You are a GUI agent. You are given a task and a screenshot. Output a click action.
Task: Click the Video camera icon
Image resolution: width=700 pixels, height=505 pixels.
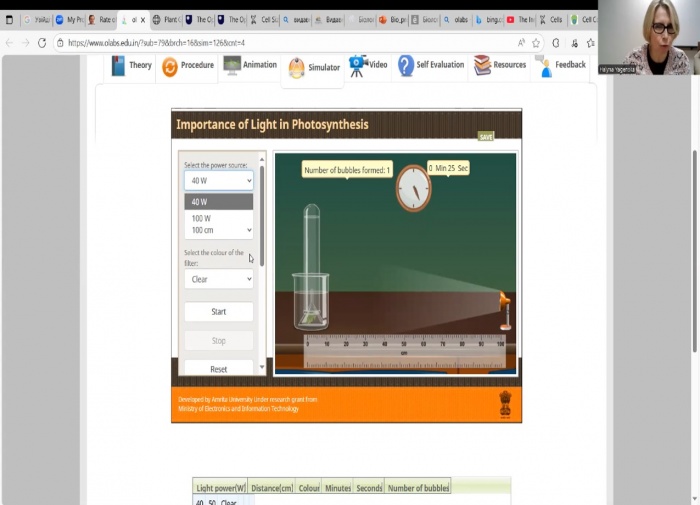coord(358,66)
